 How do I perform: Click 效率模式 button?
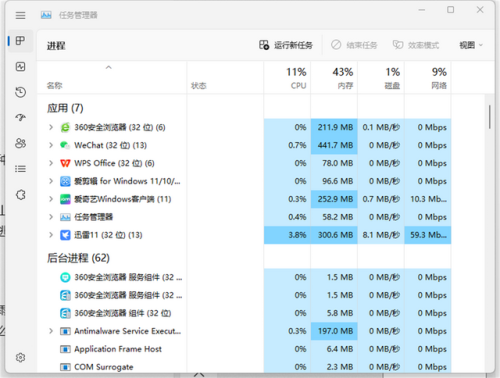coord(416,45)
